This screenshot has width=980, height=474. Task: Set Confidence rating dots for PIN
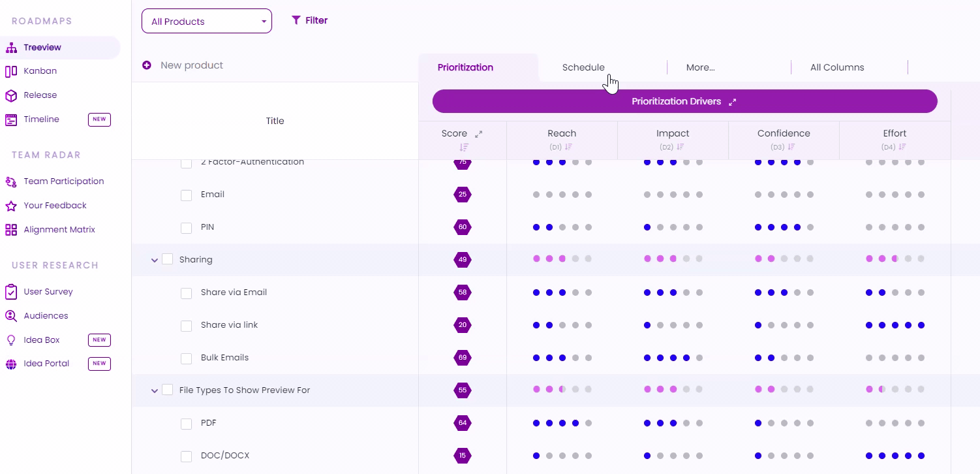[784, 227]
